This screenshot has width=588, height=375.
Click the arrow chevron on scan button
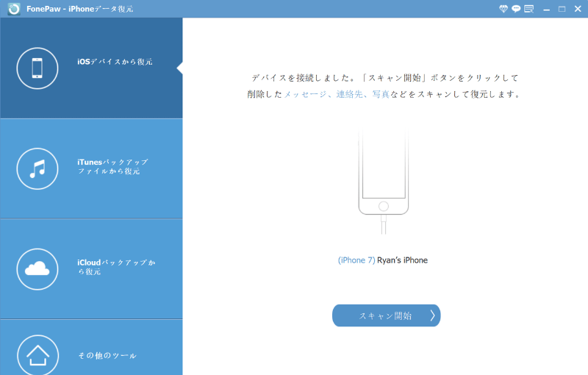pos(432,315)
